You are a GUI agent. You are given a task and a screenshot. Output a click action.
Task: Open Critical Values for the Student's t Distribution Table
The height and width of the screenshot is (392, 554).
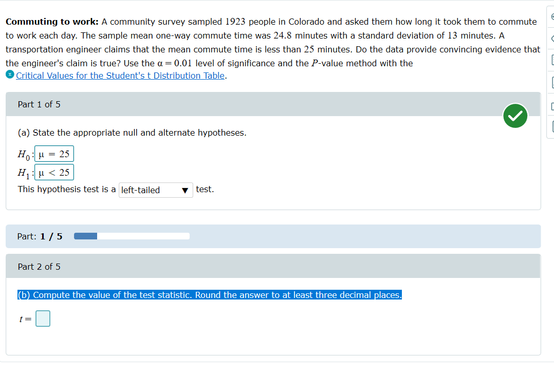click(x=120, y=75)
